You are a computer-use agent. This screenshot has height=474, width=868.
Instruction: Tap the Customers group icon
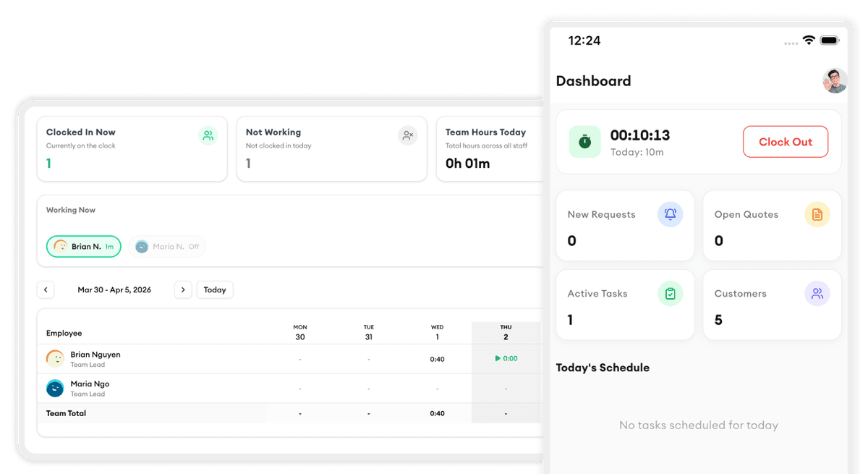[x=817, y=293]
